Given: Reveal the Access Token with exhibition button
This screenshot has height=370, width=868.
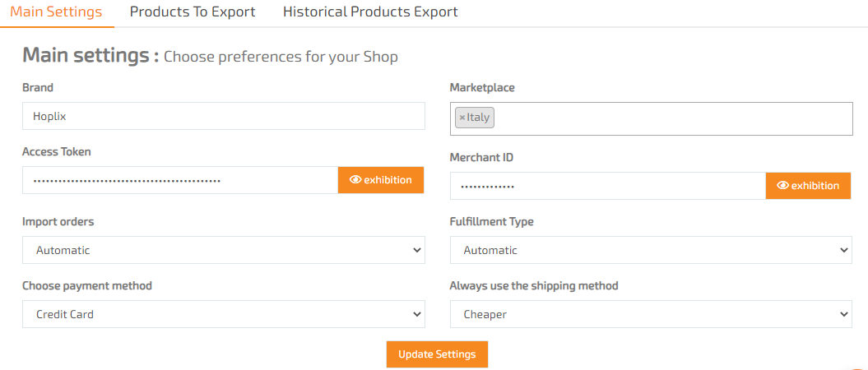Looking at the screenshot, I should [381, 180].
